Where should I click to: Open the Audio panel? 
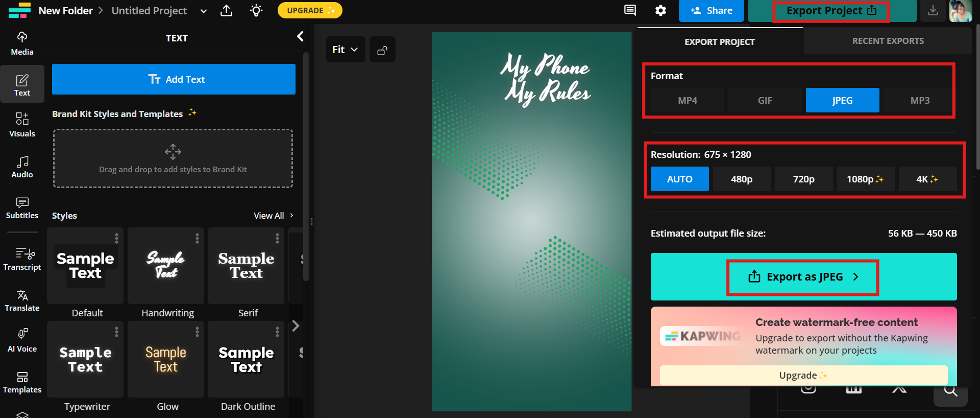click(22, 166)
